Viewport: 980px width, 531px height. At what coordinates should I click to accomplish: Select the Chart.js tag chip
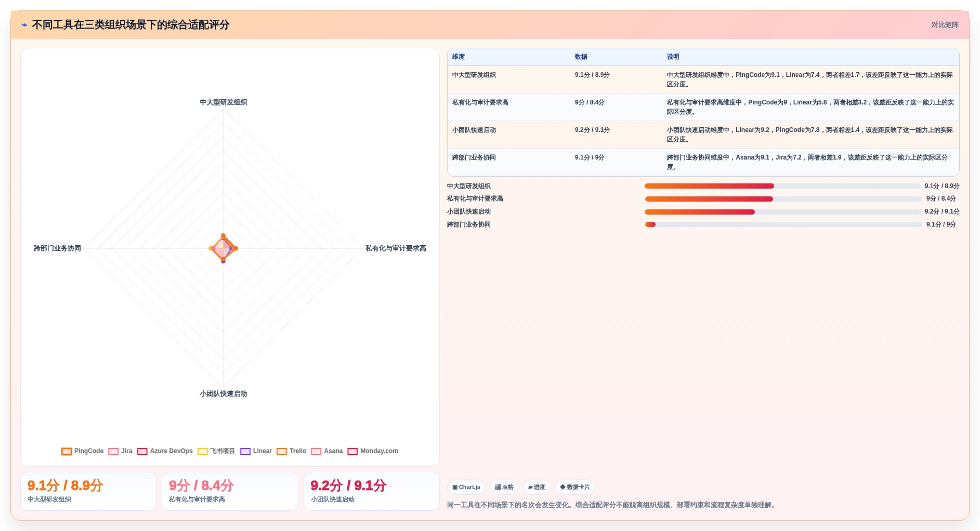point(466,487)
